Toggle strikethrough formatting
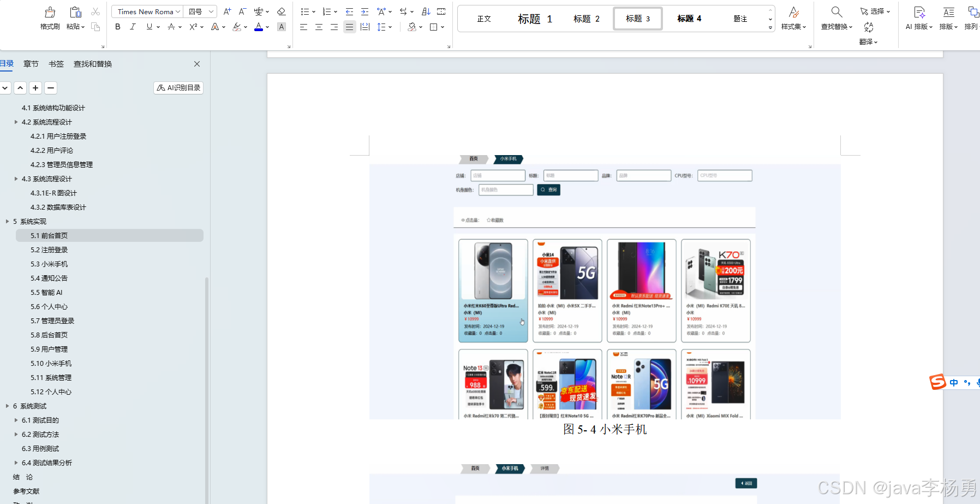 pos(171,27)
